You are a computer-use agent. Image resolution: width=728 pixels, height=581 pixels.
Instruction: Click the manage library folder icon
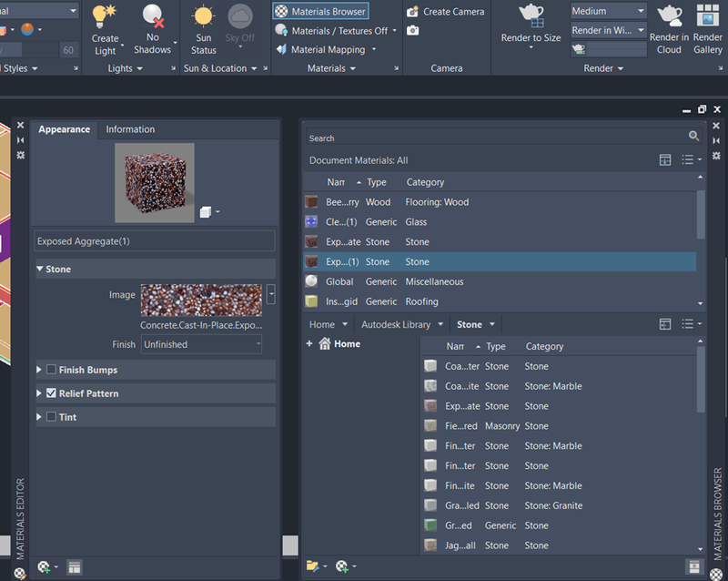tap(316, 566)
